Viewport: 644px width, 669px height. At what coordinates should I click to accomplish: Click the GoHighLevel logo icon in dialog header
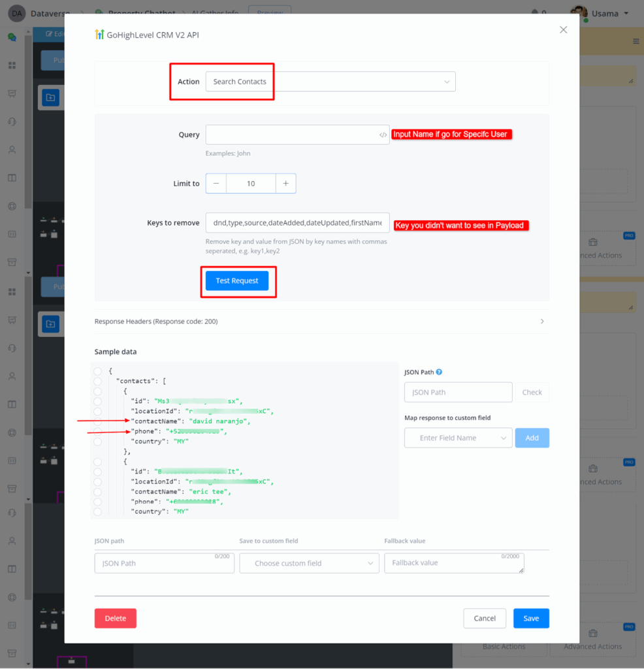[x=99, y=35]
